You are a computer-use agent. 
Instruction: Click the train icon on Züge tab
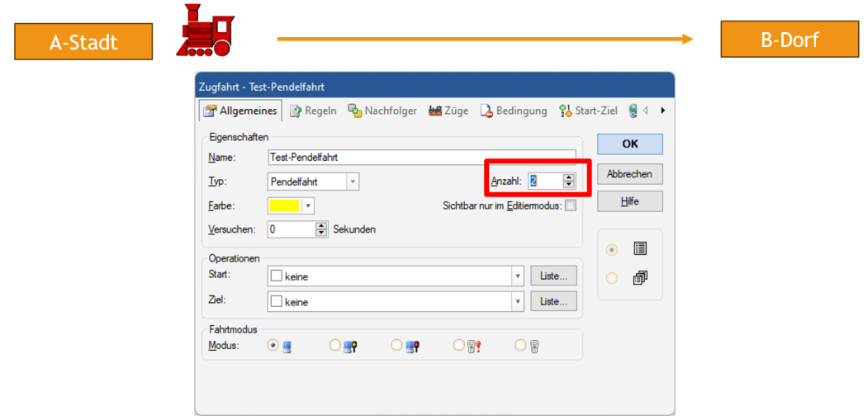(435, 111)
